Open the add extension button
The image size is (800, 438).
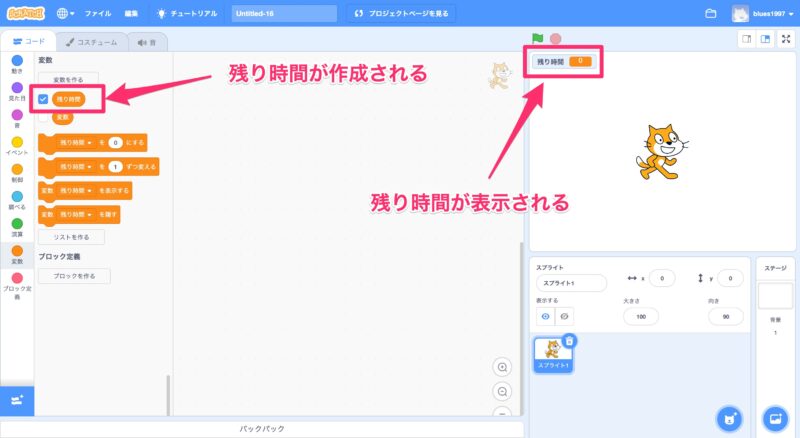(x=17, y=400)
